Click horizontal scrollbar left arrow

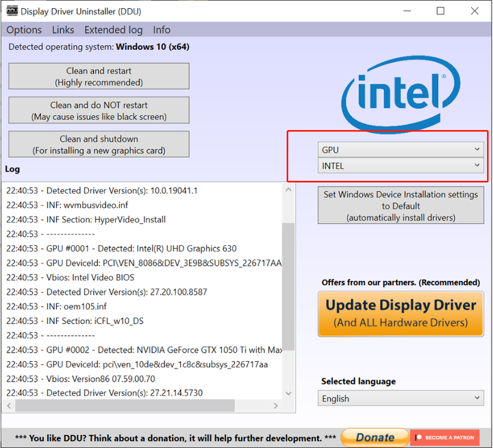[9, 406]
